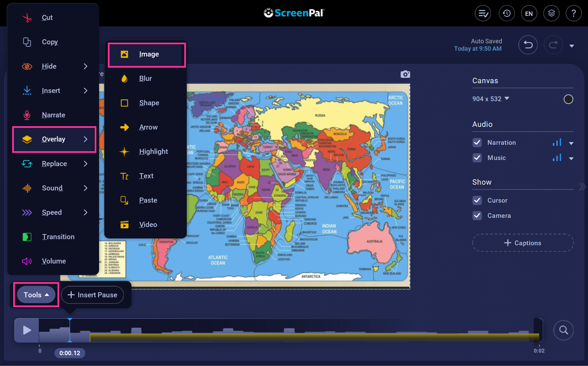588x366 pixels.
Task: Redo the last undone edit
Action: click(553, 45)
